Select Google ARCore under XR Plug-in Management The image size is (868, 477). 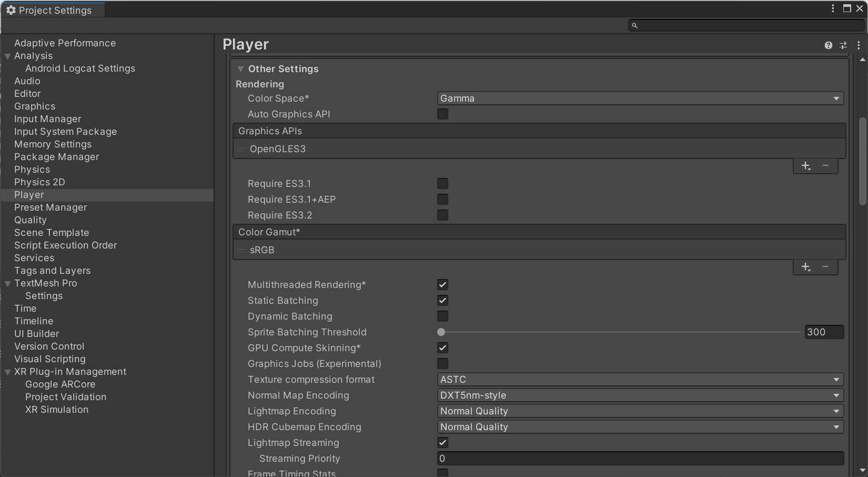point(60,384)
